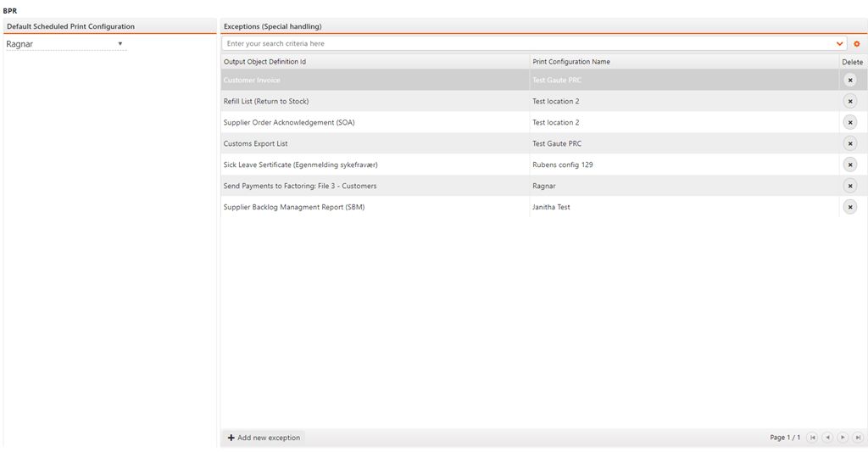Go to the previous page
868x452 pixels.
[x=827, y=438]
